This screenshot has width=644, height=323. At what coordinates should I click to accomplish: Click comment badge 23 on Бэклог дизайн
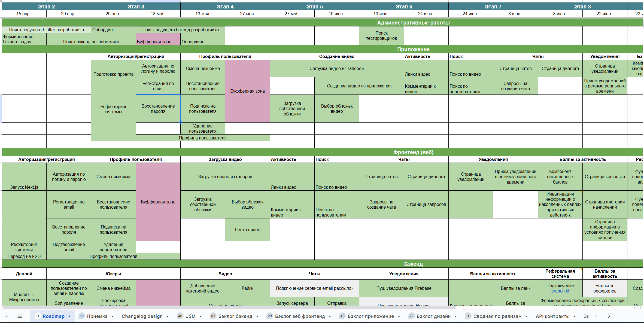[x=411, y=316]
